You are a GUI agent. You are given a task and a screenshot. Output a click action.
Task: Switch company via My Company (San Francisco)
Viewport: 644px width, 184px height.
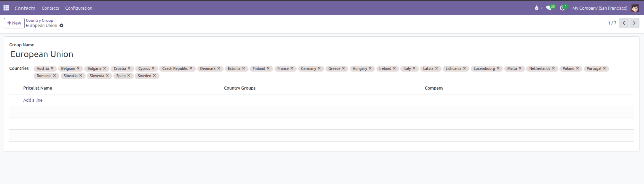click(x=600, y=8)
